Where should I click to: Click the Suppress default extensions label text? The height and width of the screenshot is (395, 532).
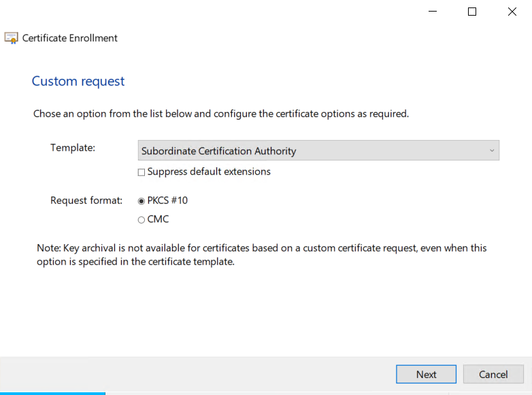pyautogui.click(x=209, y=172)
